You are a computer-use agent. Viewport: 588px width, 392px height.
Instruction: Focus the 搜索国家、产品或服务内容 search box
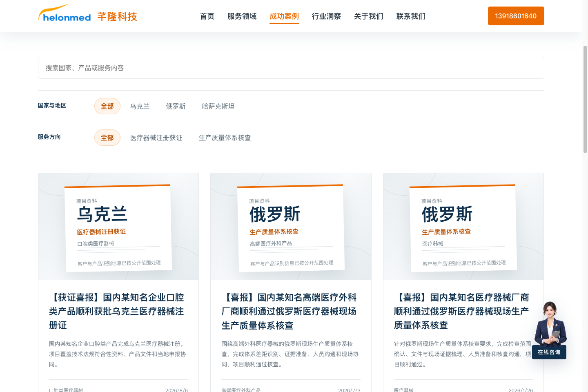pos(291,68)
